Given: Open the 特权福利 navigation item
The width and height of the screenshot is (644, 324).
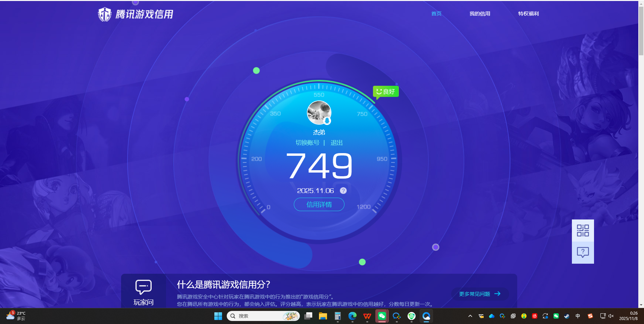Looking at the screenshot, I should point(528,14).
